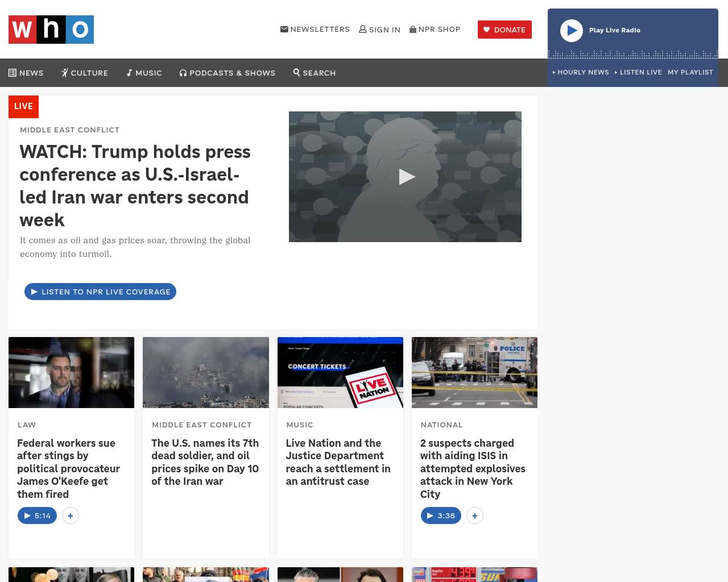This screenshot has height=582, width=728.
Task: Open the 7th dead soldier headline
Action: tap(205, 462)
